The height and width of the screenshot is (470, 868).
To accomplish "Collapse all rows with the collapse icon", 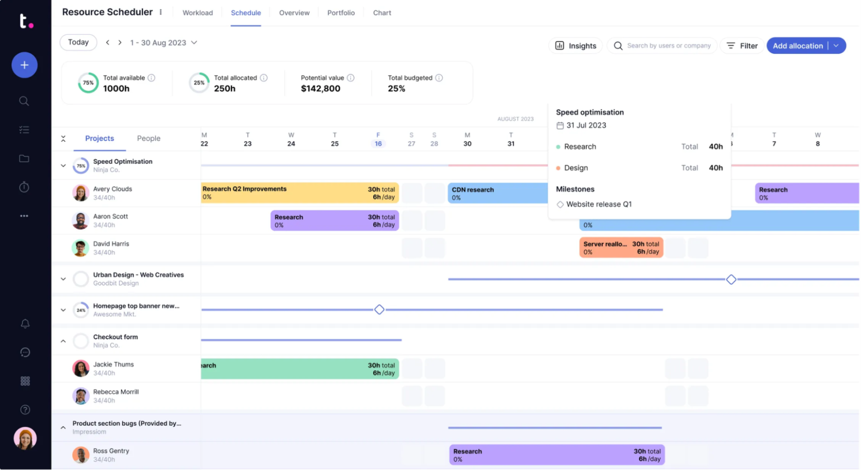I will coord(63,139).
